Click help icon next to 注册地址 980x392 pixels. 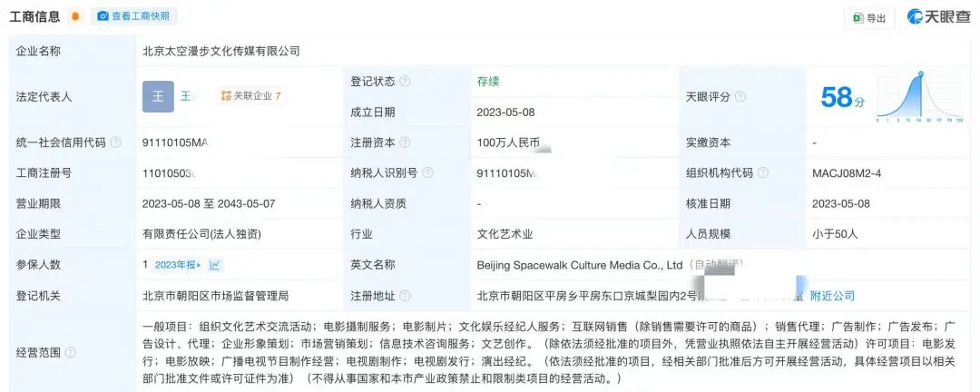tap(405, 296)
